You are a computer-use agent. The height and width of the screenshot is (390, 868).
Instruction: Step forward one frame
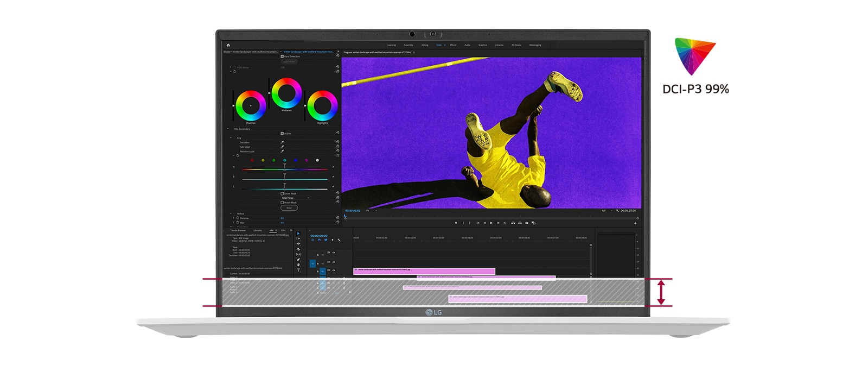(x=498, y=223)
